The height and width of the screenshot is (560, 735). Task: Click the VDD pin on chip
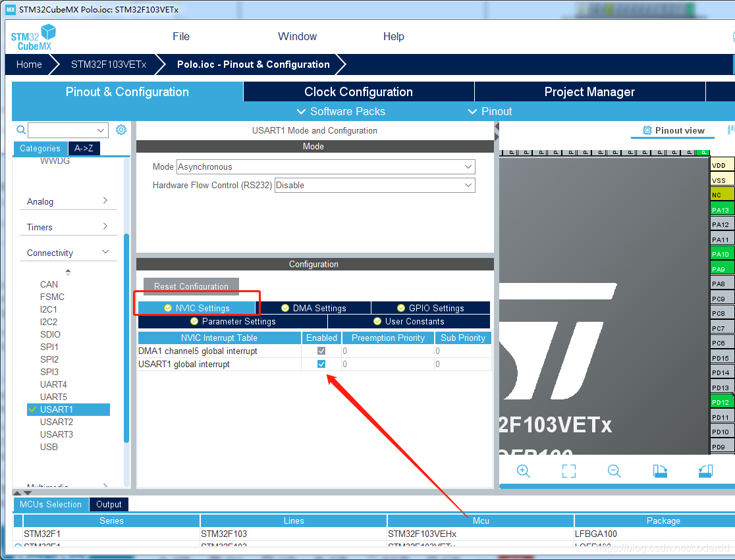coord(722,165)
